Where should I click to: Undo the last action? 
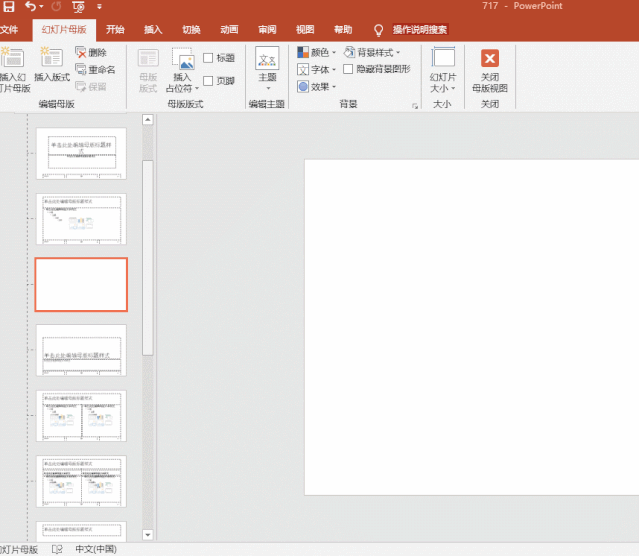click(31, 7)
